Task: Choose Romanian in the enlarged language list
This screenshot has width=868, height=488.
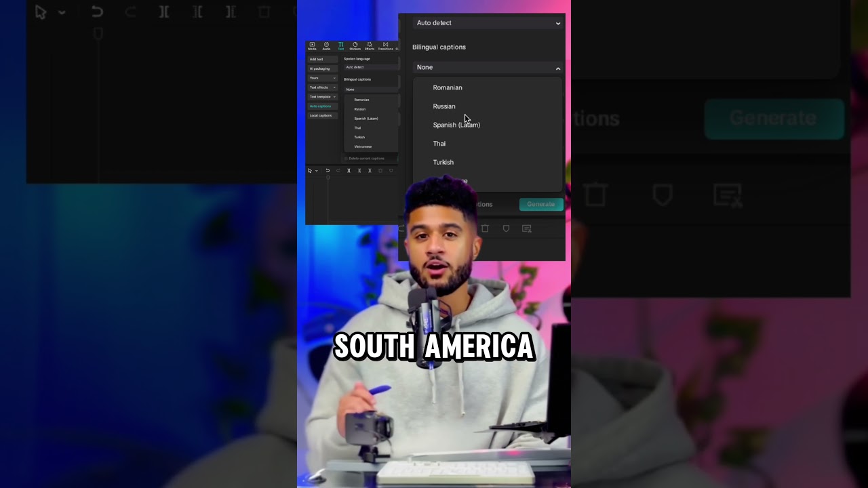Action: [x=448, y=87]
